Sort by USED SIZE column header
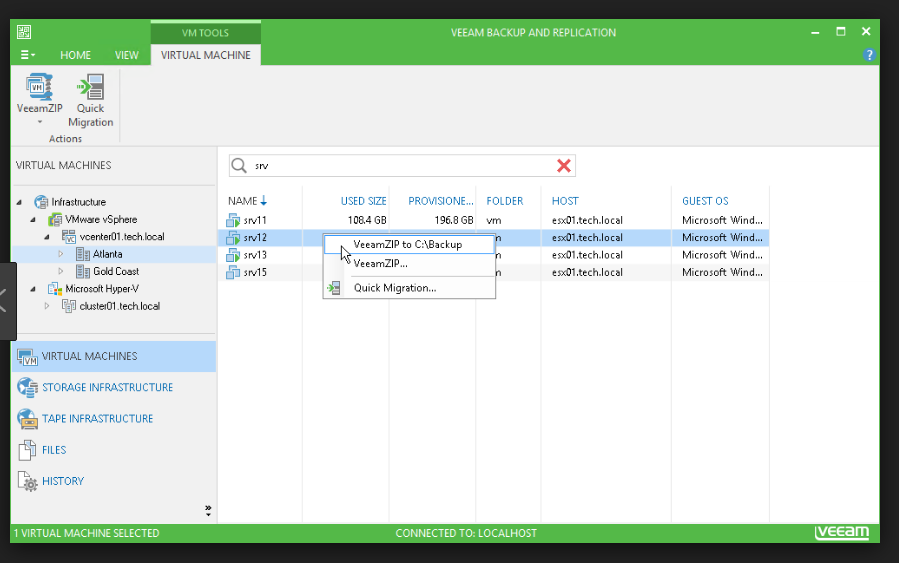Viewport: 899px width, 563px height. (363, 201)
